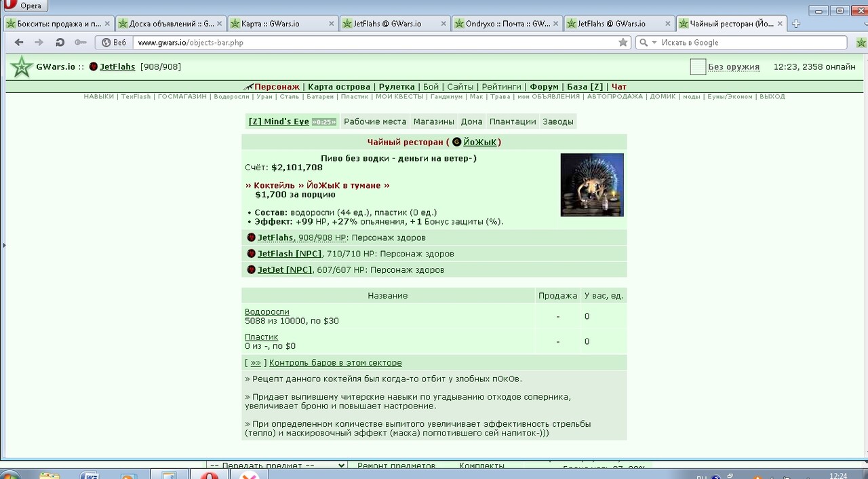Click the icon beside JetFlash [NPC]
Image resolution: width=868 pixels, height=479 pixels.
[x=251, y=254]
